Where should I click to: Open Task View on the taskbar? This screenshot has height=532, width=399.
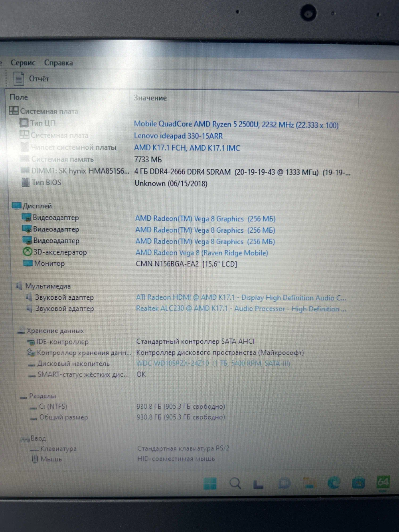tap(259, 484)
